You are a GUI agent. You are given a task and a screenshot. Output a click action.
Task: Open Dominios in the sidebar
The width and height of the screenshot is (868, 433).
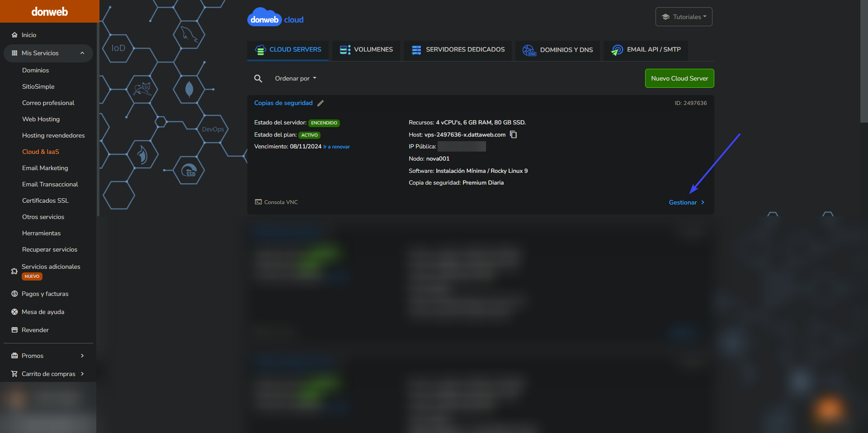(x=35, y=70)
